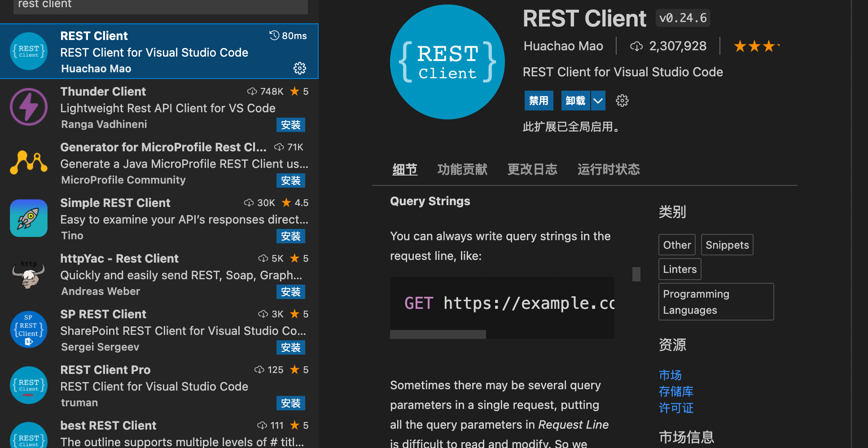Select the 'httpYac - Rest Client' title

pyautogui.click(x=119, y=259)
